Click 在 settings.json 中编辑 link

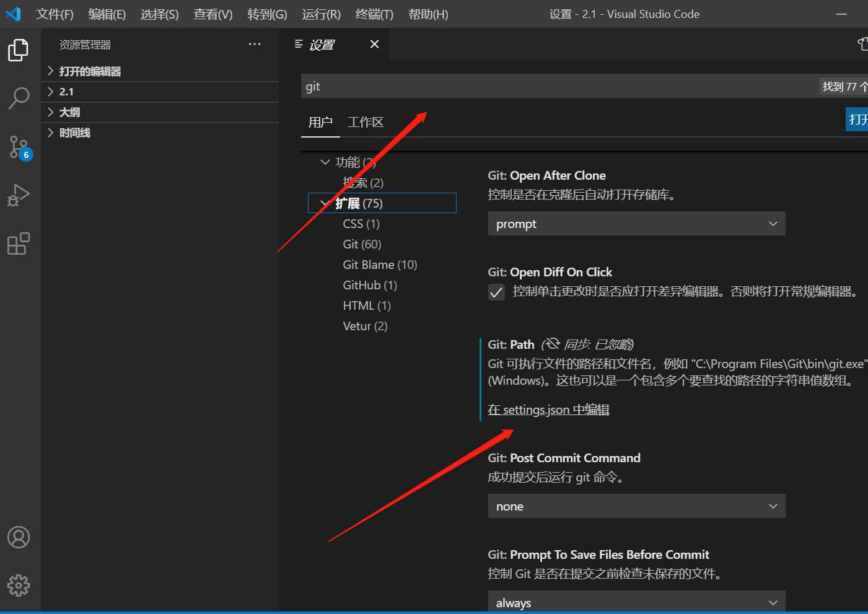coord(548,410)
